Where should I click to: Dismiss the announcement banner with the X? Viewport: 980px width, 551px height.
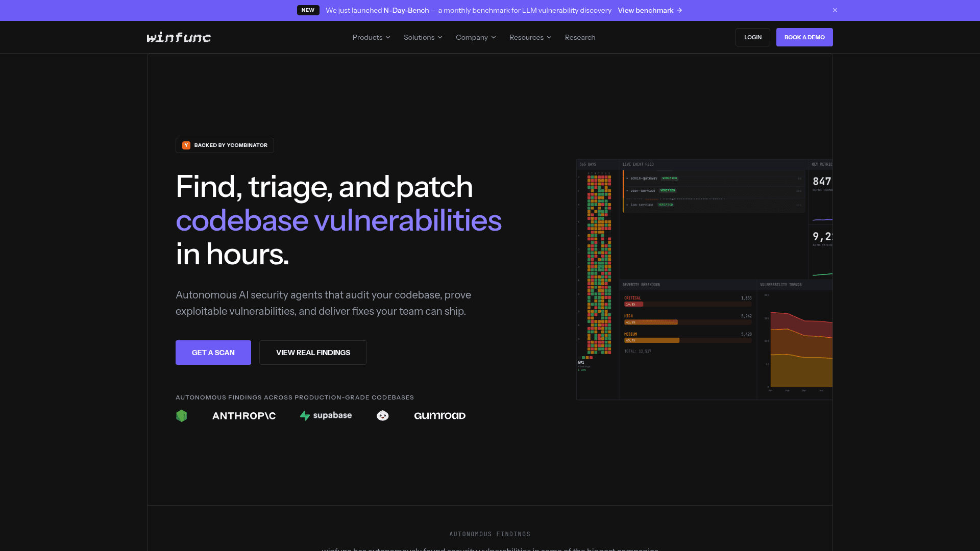click(835, 10)
